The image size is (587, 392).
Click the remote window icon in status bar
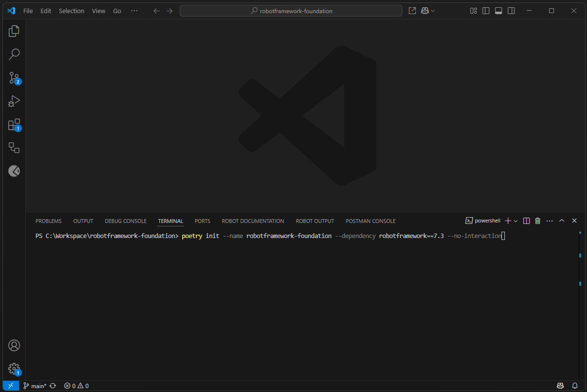(11, 386)
